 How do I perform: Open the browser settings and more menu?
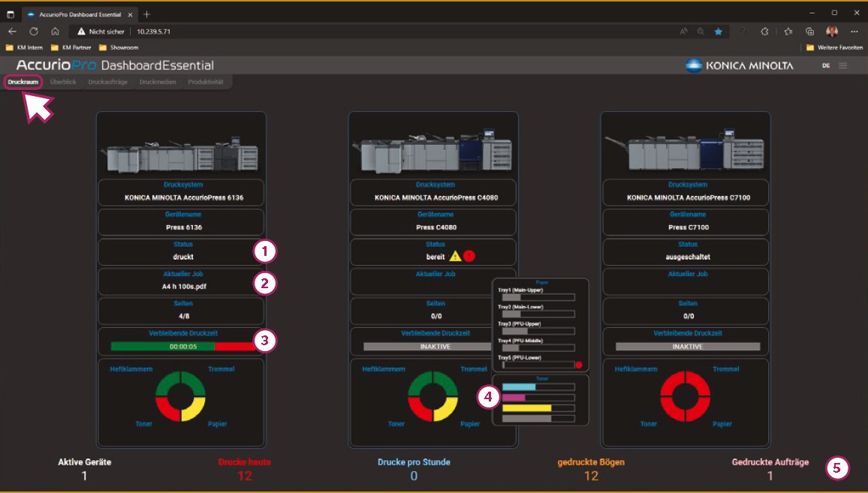pos(854,32)
